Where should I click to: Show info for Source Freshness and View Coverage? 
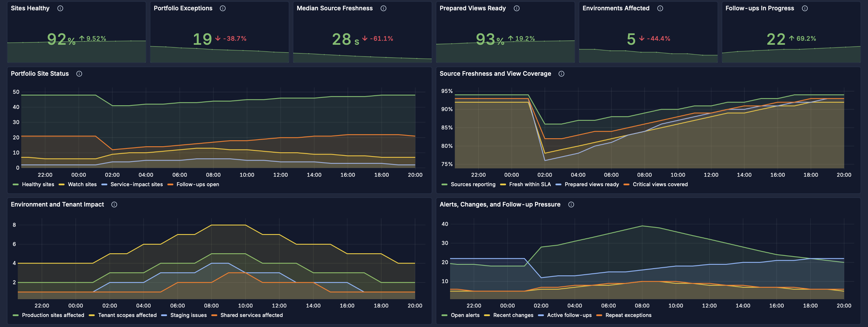[561, 74]
